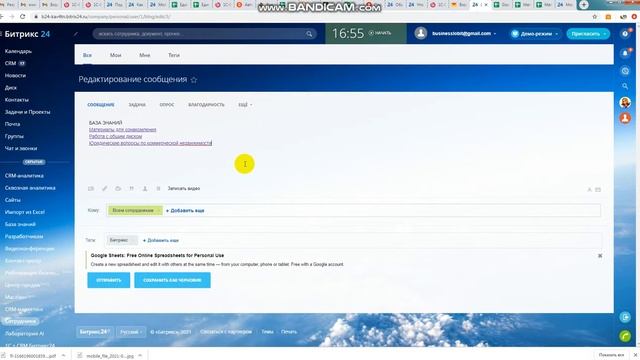Open Задачи и Проекты in the left menu
This screenshot has width=640, height=360.
[27, 112]
